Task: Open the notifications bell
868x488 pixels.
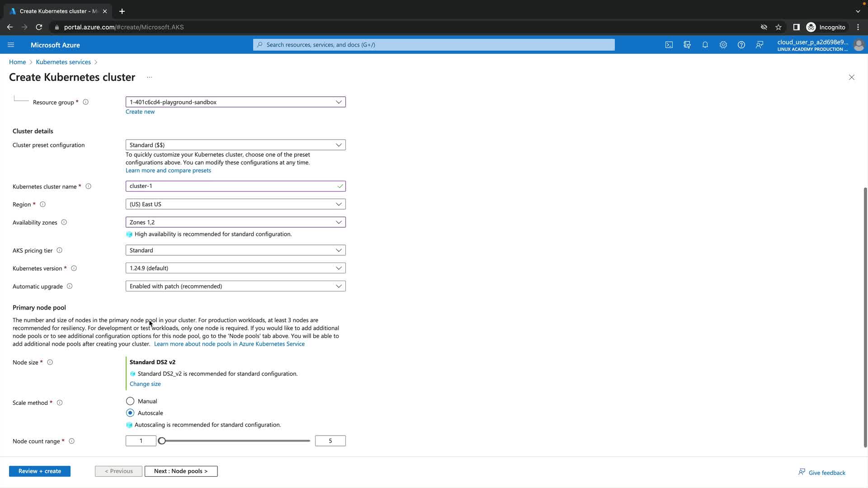Action: [705, 45]
